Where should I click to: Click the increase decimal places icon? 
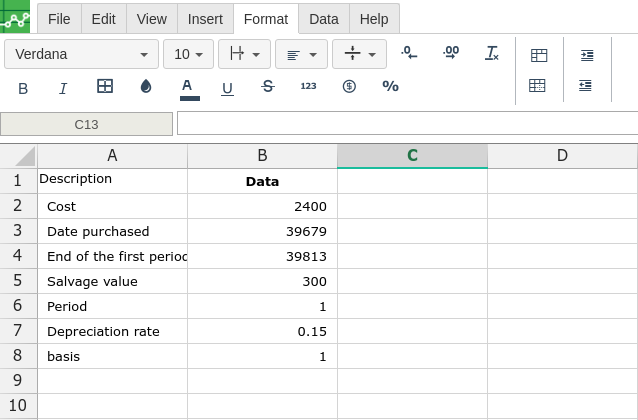(451, 53)
